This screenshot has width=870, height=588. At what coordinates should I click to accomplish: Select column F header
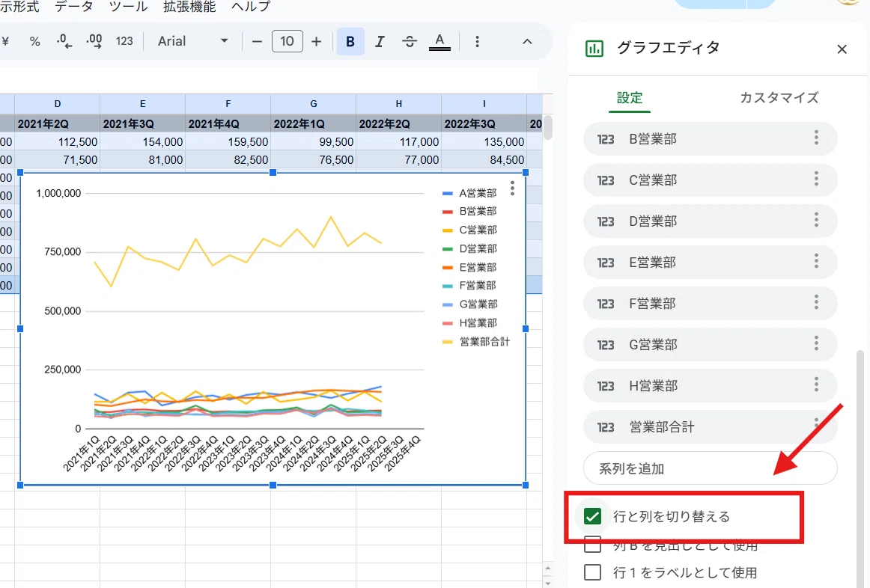coord(228,104)
